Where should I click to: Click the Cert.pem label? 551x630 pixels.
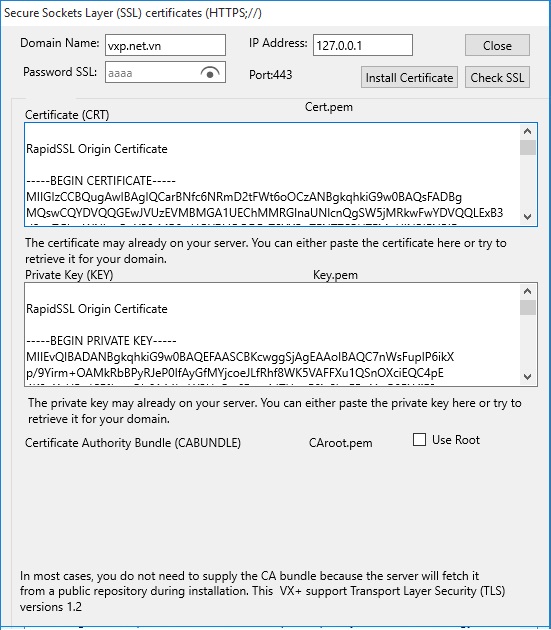[x=328, y=107]
